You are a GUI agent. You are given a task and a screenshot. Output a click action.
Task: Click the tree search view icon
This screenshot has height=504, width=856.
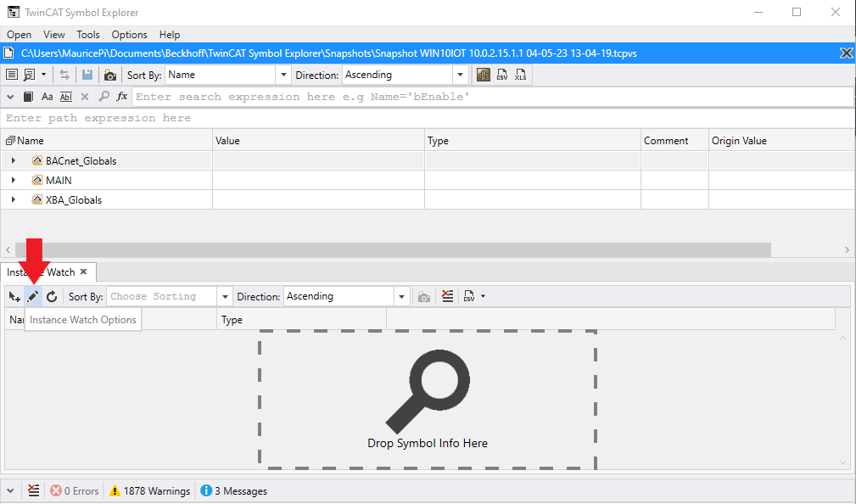30,75
